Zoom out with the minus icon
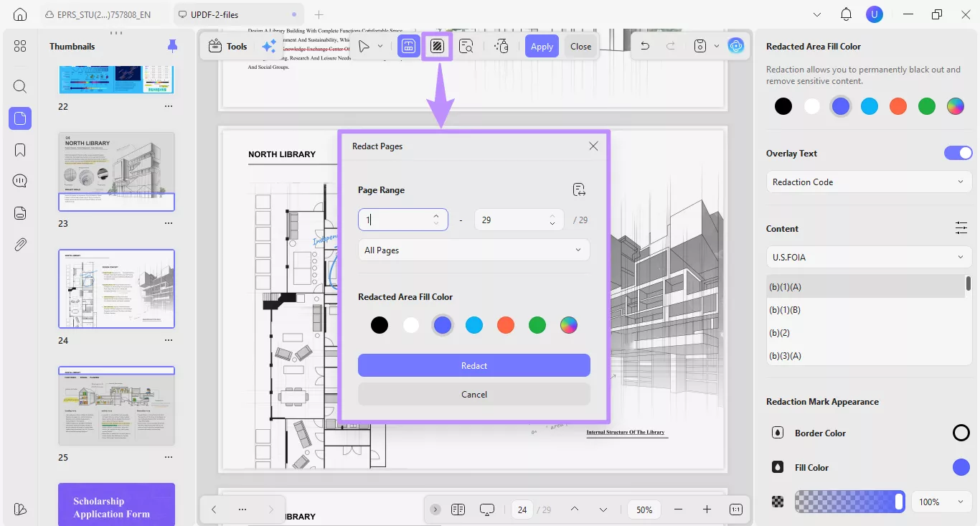Viewport: 980px width, 526px height. point(678,509)
